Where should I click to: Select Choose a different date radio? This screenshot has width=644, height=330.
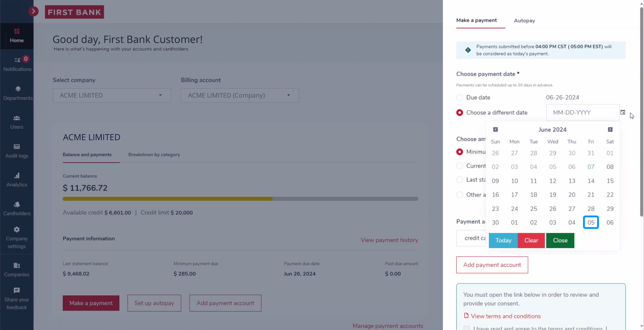460,113
